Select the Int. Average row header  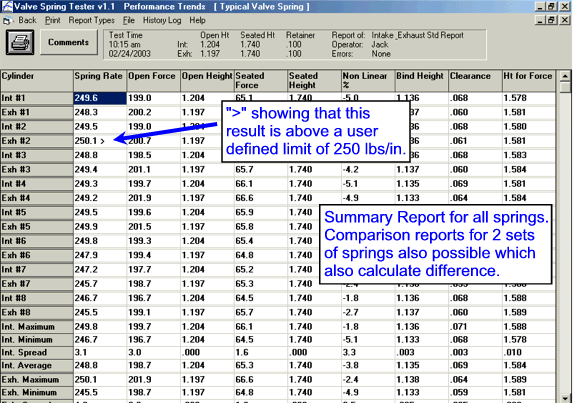pos(37,366)
